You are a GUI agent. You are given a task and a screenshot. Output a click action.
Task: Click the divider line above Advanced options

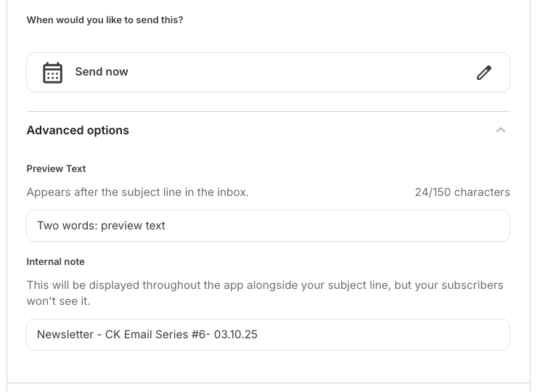click(268, 111)
